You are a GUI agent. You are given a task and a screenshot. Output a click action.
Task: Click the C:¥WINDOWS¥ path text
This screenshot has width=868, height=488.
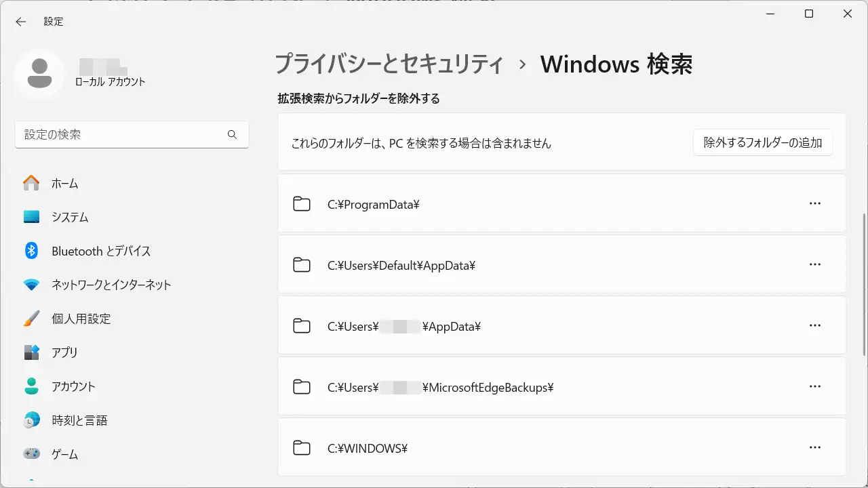(x=367, y=448)
